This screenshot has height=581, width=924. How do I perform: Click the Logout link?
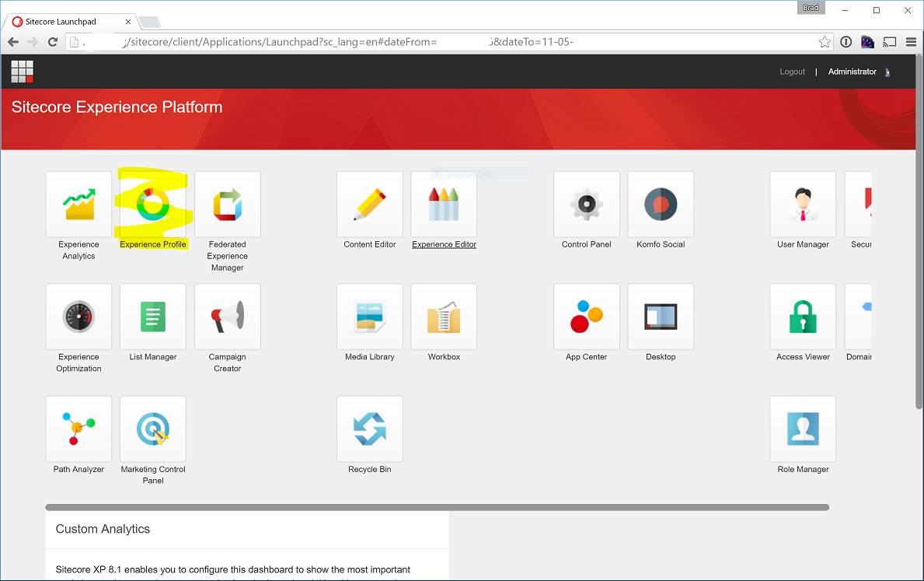point(792,72)
